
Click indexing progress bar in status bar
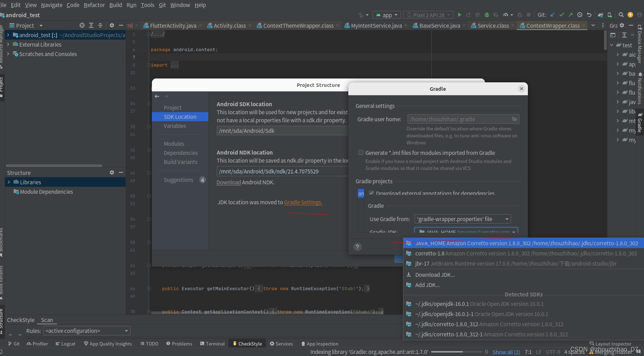(457, 352)
